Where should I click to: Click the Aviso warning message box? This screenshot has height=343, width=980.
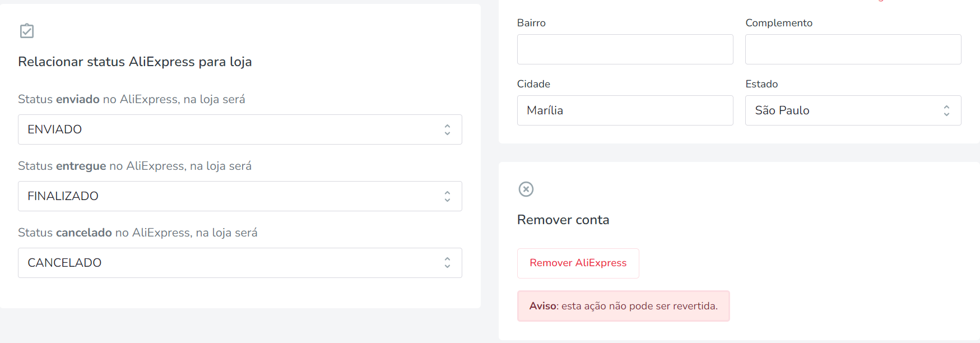click(623, 306)
